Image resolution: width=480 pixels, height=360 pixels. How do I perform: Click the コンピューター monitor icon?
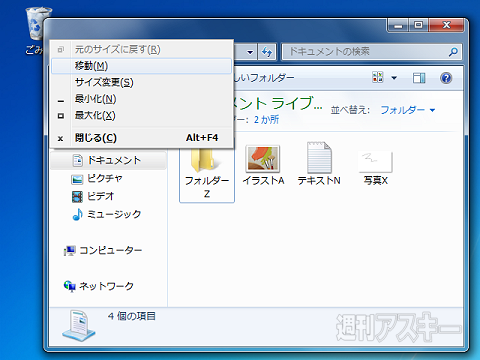click(69, 251)
